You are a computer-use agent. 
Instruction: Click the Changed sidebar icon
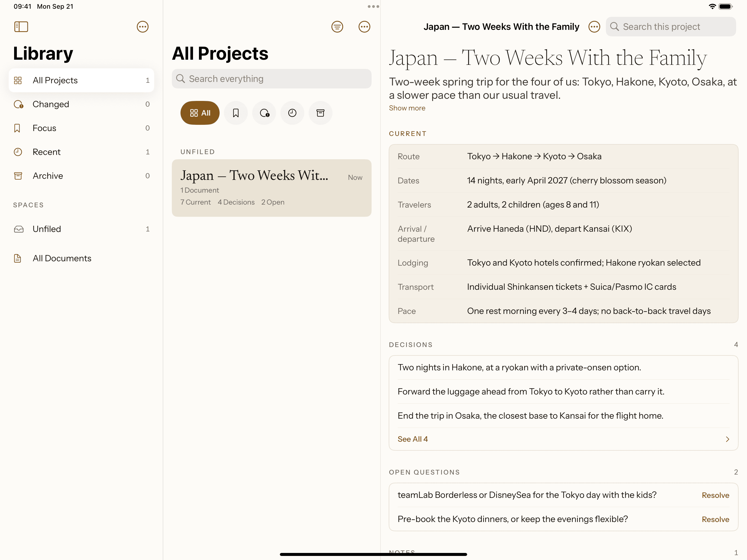[x=18, y=104]
